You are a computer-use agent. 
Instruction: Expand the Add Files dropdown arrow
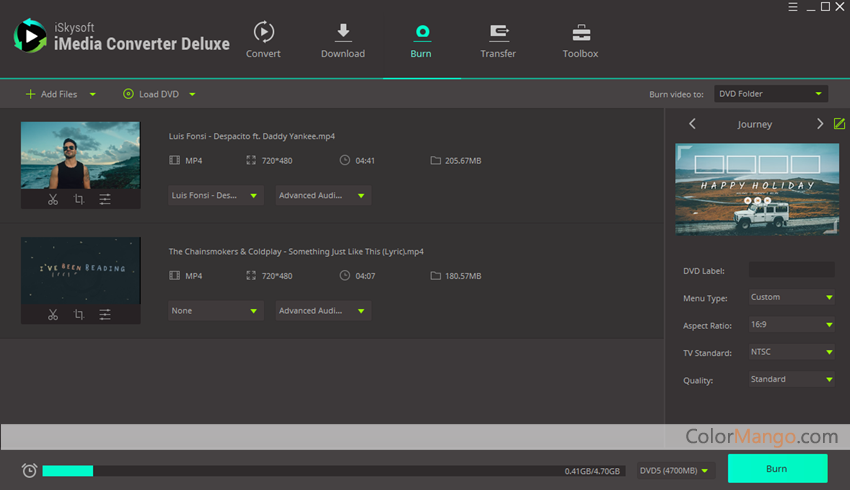point(93,94)
